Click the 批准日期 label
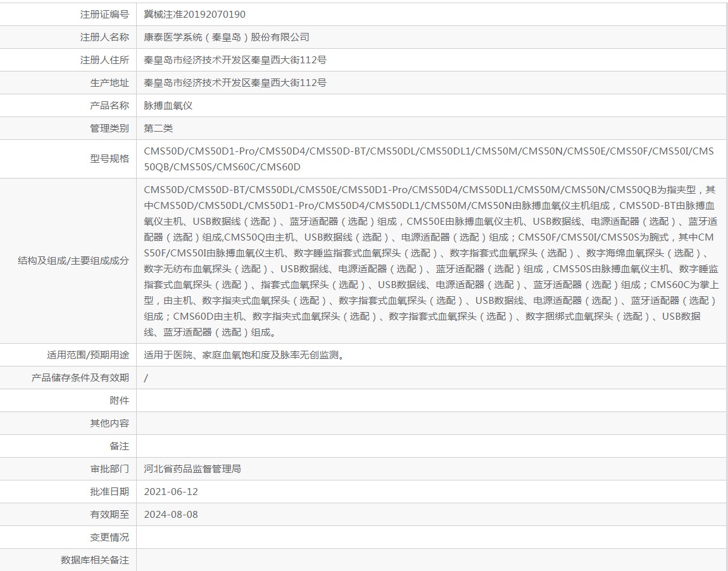This screenshot has height=571, width=728. [110, 492]
